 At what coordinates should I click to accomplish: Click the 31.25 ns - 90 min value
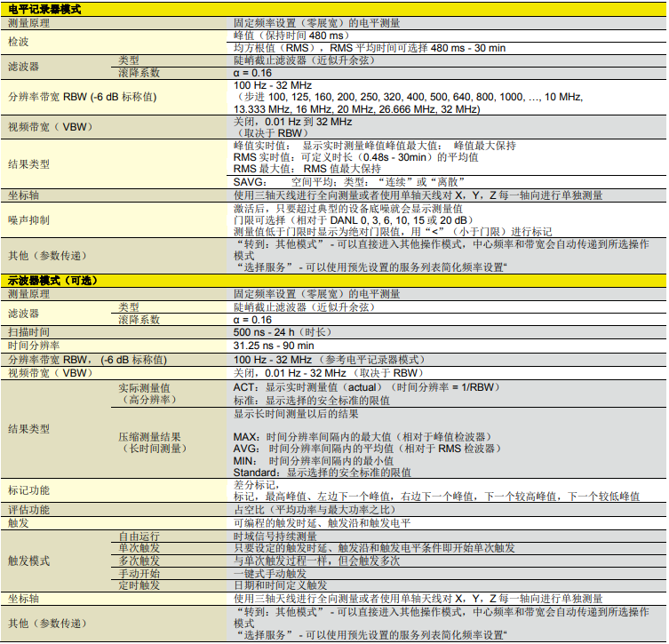[x=274, y=346]
